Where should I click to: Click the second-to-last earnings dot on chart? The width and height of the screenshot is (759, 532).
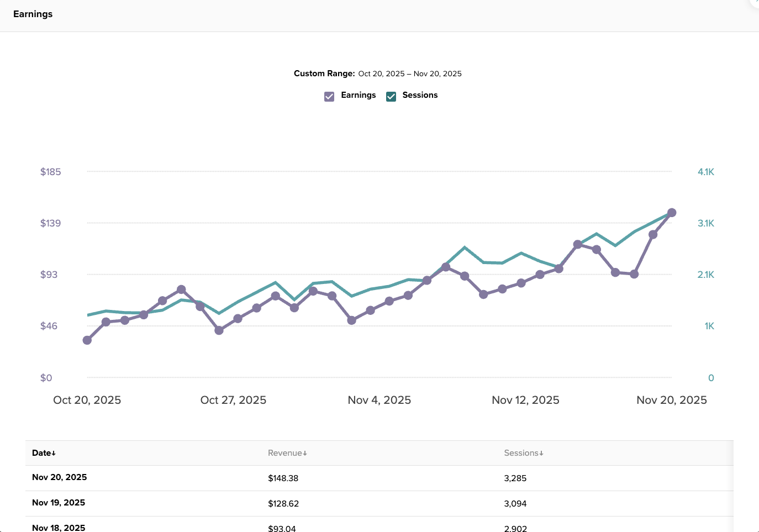coord(653,235)
